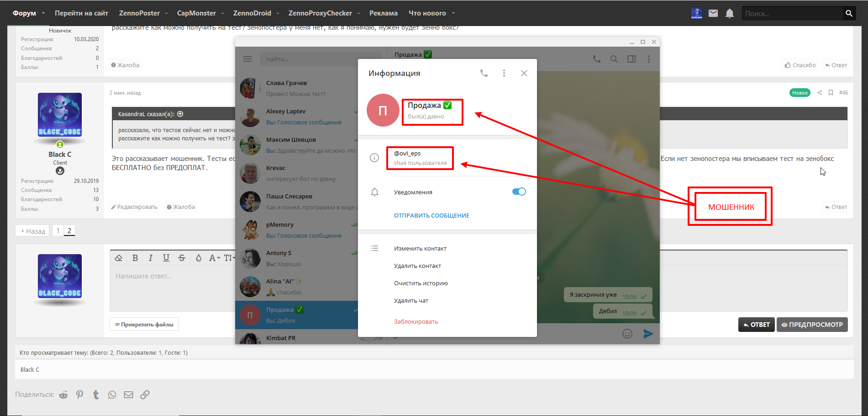Click Black C username link in post

[x=60, y=155]
